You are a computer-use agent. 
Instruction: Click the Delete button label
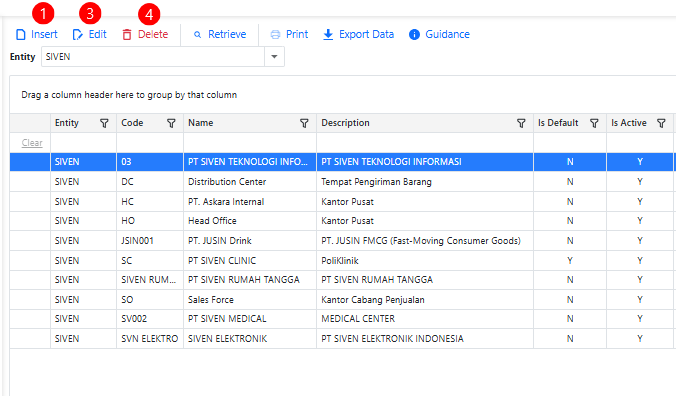pos(153,34)
